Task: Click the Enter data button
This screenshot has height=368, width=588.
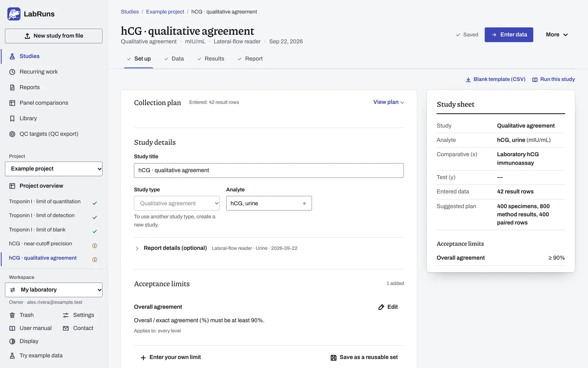Action: pos(509,35)
